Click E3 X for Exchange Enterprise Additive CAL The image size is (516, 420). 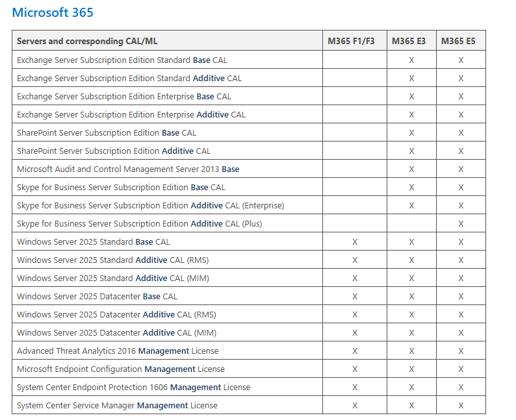pos(411,115)
